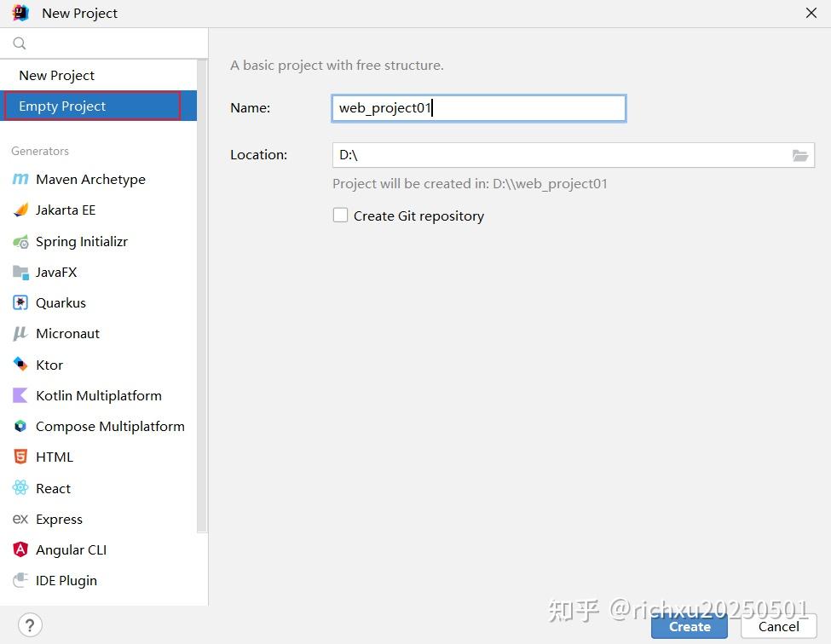Select the Angular CLI generator

point(71,549)
